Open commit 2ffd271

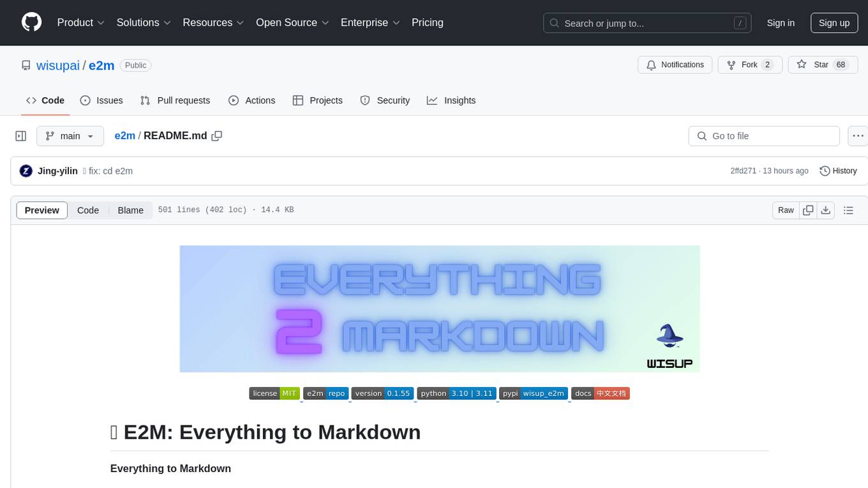click(x=743, y=171)
